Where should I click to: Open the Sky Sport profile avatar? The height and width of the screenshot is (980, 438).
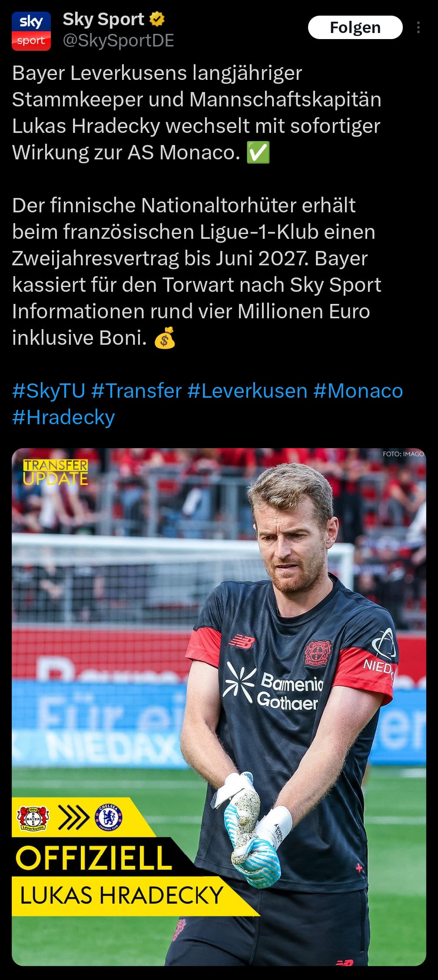pos(31,31)
